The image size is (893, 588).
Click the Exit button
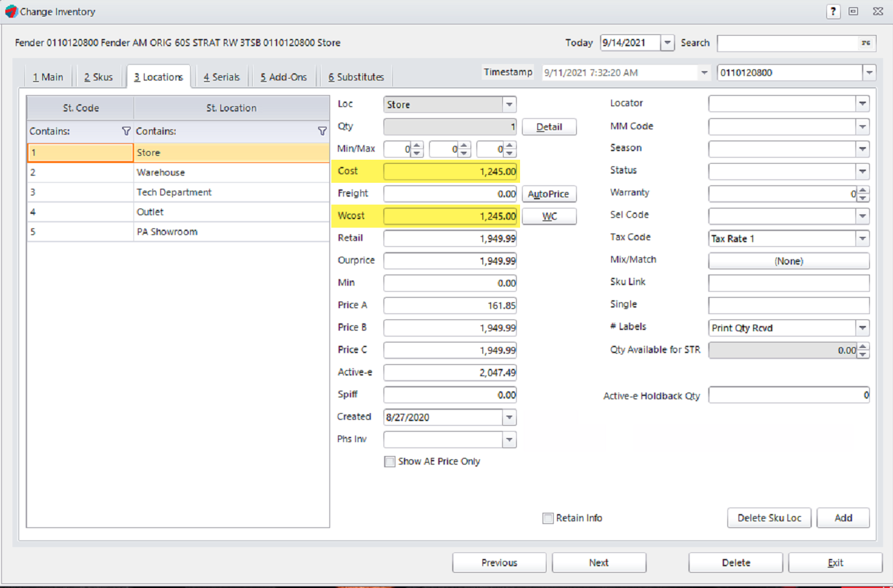[836, 563]
